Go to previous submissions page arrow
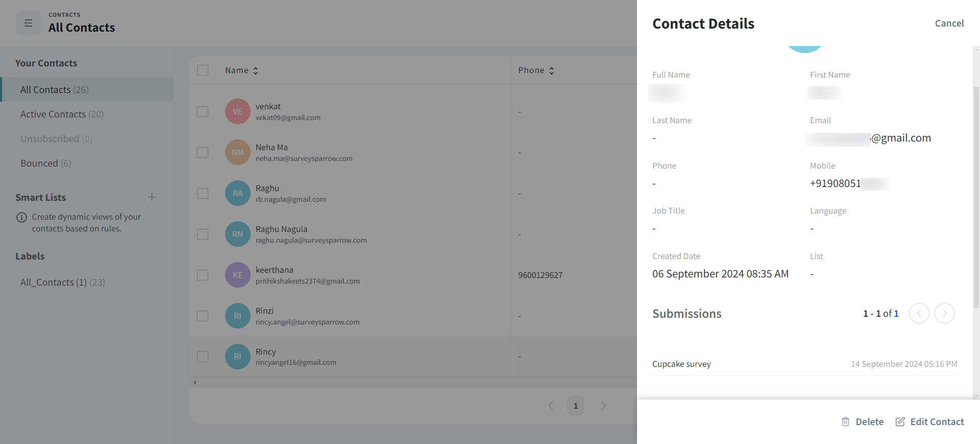The image size is (980, 444). click(x=919, y=313)
